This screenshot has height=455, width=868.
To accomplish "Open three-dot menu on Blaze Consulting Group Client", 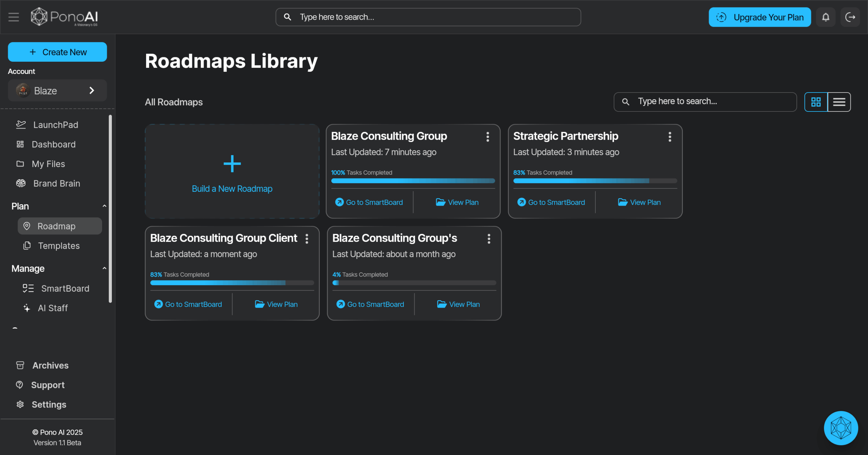I will (x=307, y=239).
